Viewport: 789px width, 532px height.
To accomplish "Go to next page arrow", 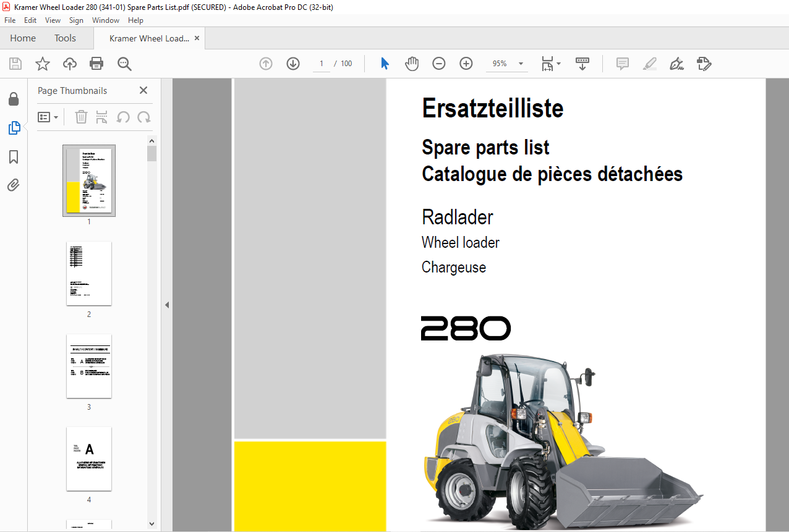I will point(293,64).
